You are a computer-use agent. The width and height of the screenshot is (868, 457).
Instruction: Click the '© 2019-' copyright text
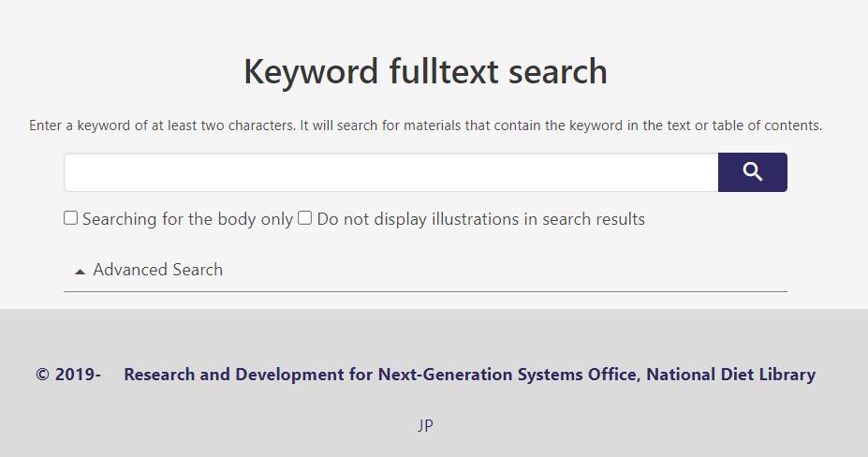(x=68, y=375)
